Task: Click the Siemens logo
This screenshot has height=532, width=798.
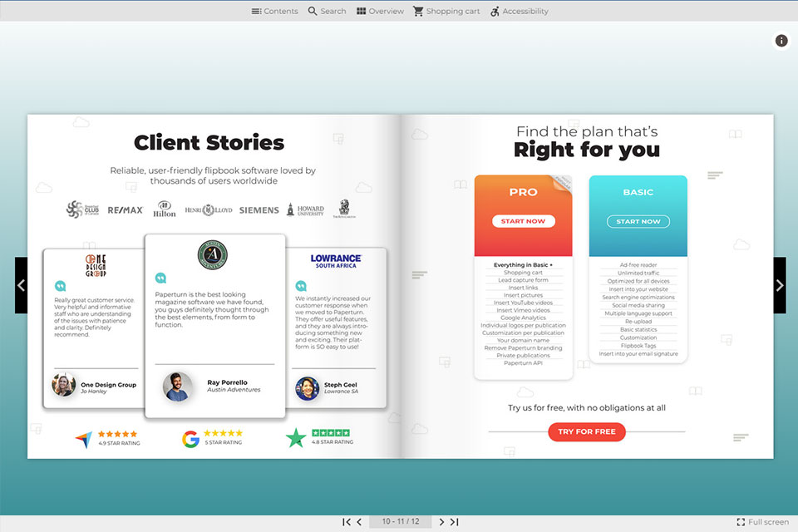Action: click(259, 209)
